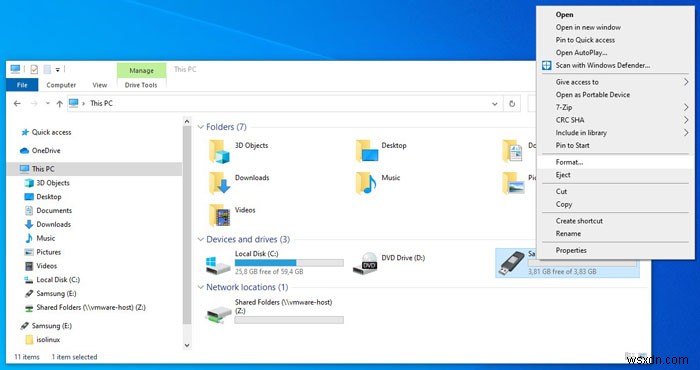Expand the CRC SHA submenu
The height and width of the screenshot is (370, 700).
616,120
